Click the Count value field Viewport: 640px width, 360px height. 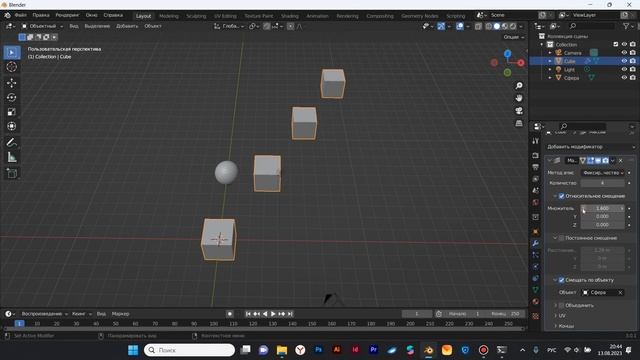(x=602, y=183)
